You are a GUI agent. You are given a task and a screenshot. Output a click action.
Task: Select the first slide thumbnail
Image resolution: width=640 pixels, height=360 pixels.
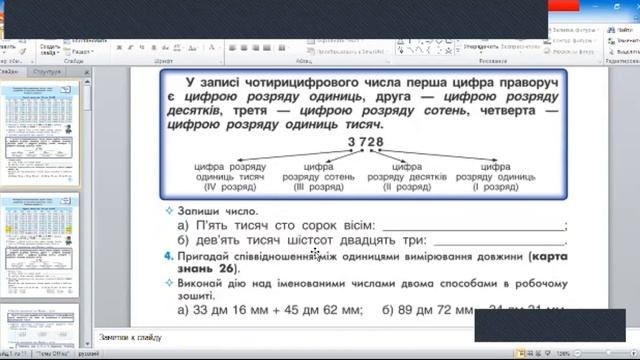pos(39,134)
